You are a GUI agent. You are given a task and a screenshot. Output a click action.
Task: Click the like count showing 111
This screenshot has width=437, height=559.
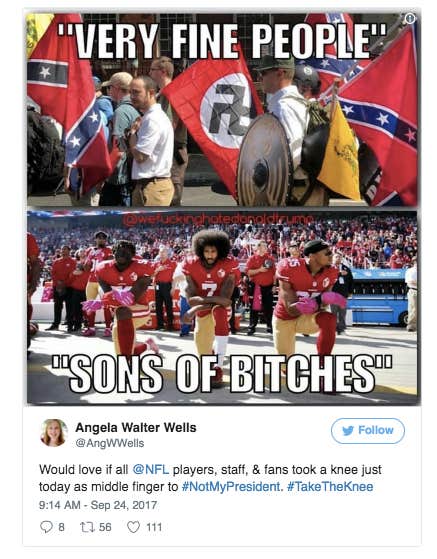[154, 527]
